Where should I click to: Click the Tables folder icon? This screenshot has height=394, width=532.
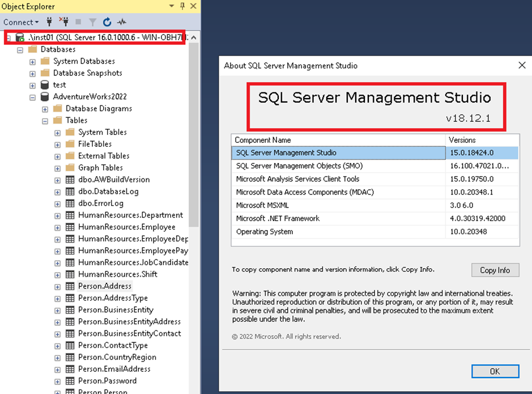point(58,121)
